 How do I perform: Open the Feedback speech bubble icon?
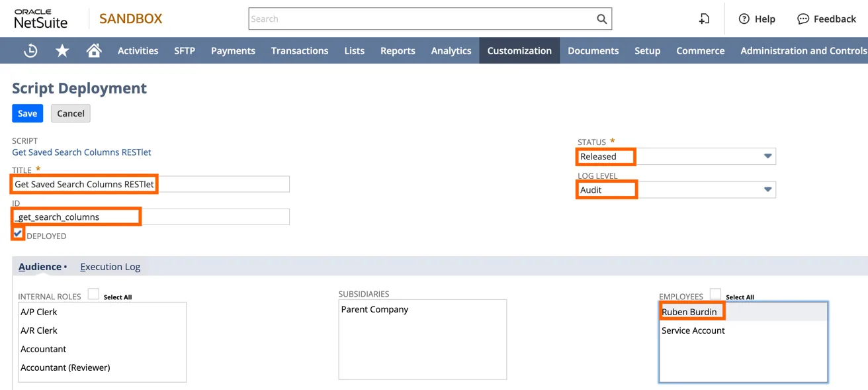point(803,19)
